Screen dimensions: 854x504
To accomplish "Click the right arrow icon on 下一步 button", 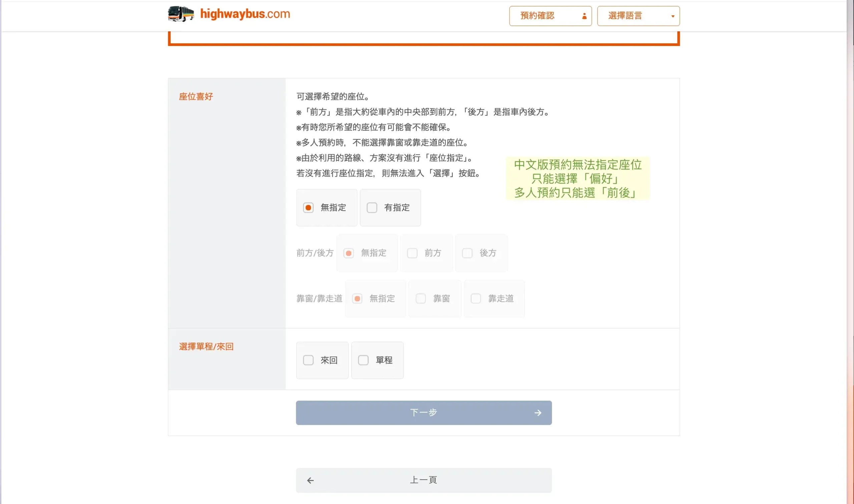I will 537,413.
